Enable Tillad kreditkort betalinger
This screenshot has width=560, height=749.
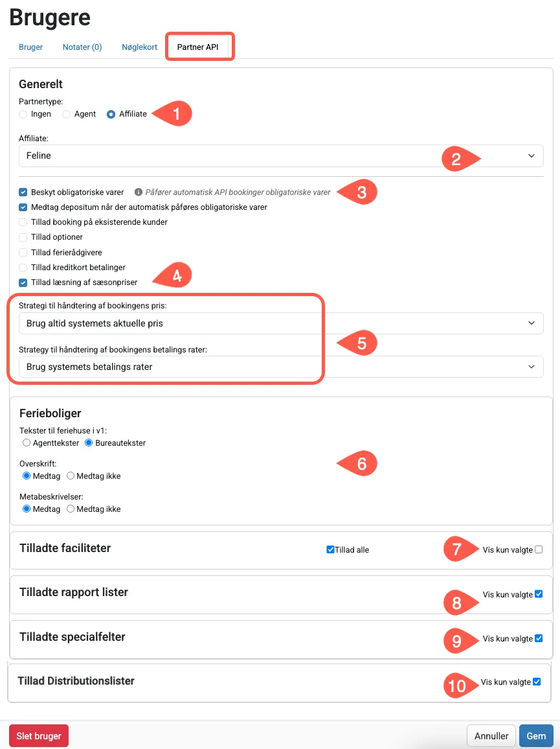pos(23,267)
